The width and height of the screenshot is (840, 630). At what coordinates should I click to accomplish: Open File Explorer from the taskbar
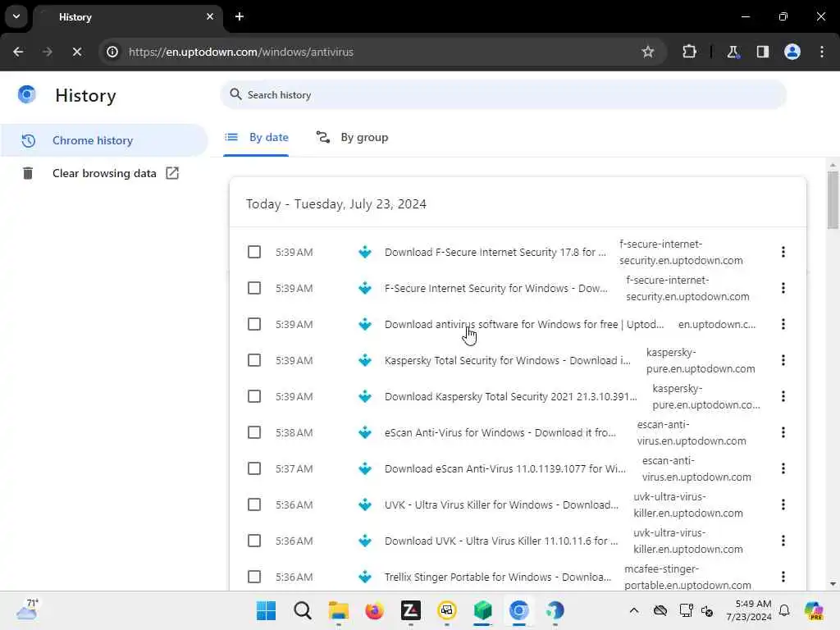[x=339, y=610]
